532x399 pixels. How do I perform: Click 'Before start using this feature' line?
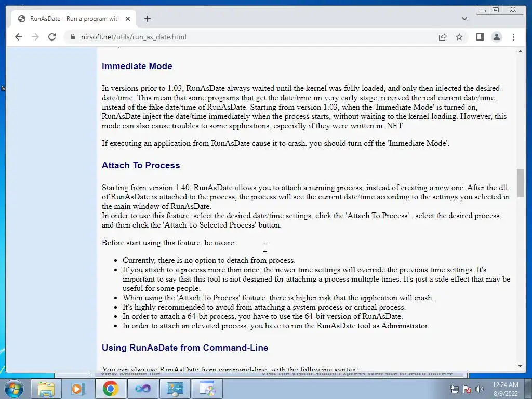(x=169, y=243)
